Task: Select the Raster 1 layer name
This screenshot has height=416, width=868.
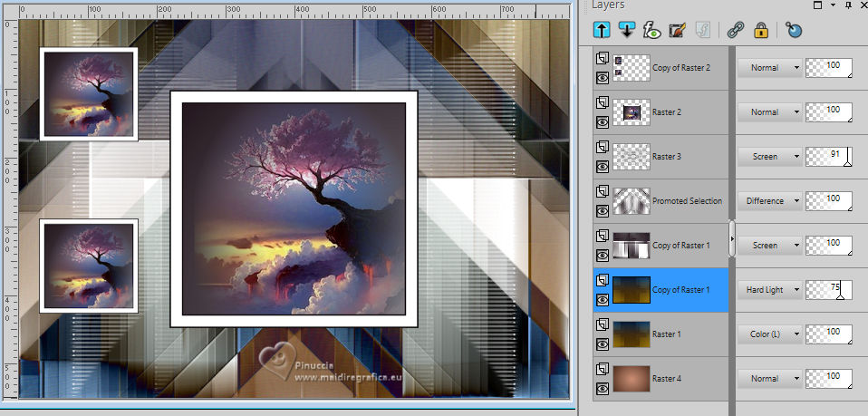Action: 666,334
